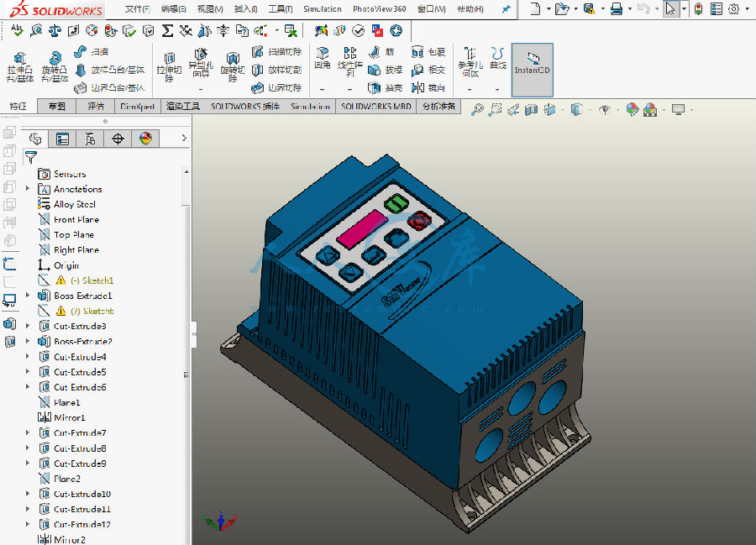This screenshot has width=756, height=545.
Task: Expand the Cut-Extrude3 feature
Action: (28, 326)
